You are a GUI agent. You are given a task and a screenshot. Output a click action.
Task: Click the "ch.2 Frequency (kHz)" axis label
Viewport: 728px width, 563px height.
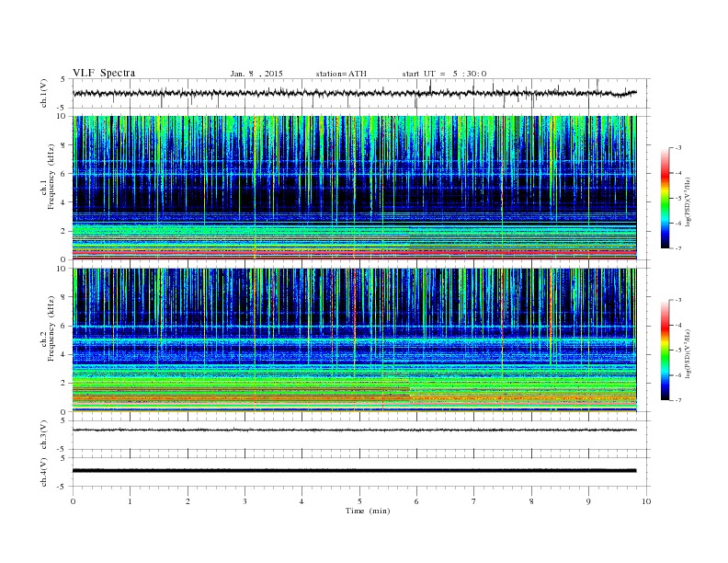point(48,328)
